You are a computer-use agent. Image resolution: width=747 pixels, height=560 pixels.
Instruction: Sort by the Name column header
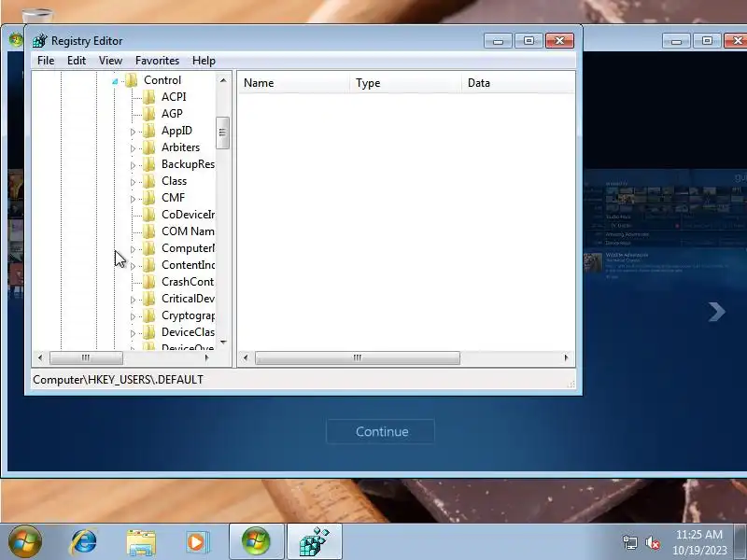tap(293, 83)
